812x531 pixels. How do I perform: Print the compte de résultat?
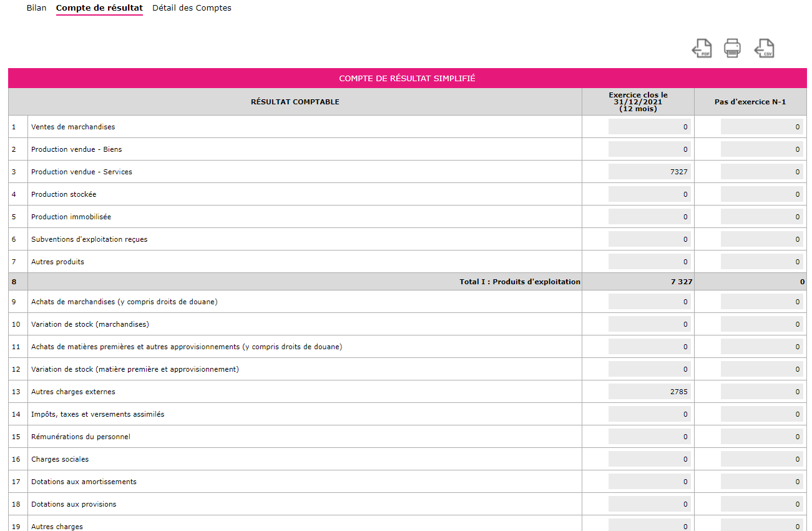click(x=732, y=48)
